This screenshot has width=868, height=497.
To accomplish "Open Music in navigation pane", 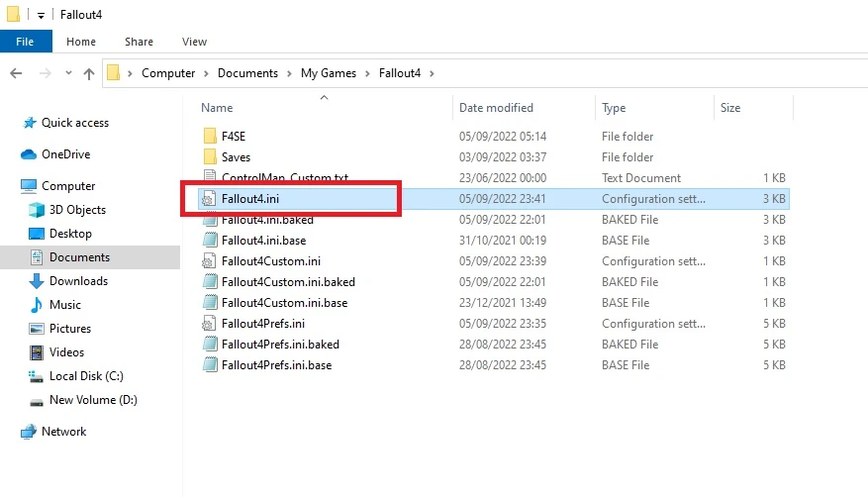I will tap(64, 305).
